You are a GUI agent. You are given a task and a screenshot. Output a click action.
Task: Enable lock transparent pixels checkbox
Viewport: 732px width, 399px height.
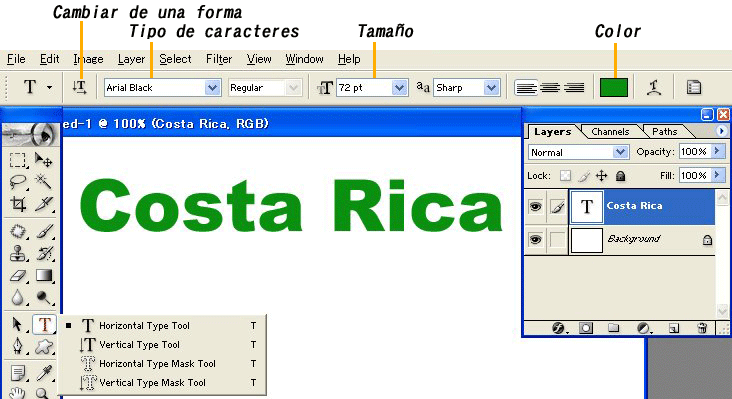click(565, 176)
